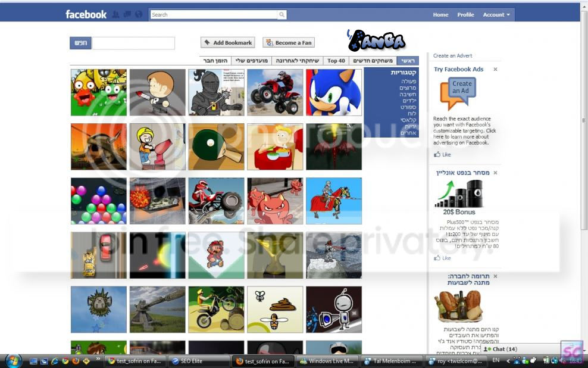Open the friend requests icon in header
Viewport: 588px width, 368px height.
115,14
